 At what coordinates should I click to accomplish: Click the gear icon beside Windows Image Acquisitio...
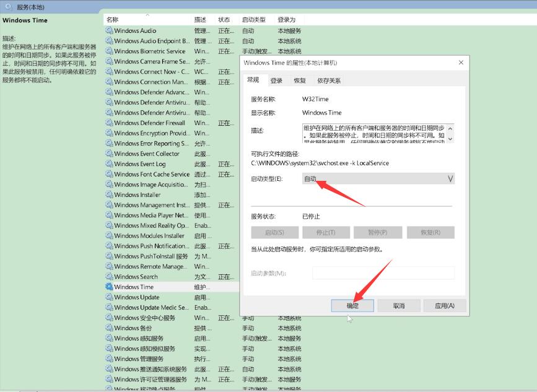109,184
